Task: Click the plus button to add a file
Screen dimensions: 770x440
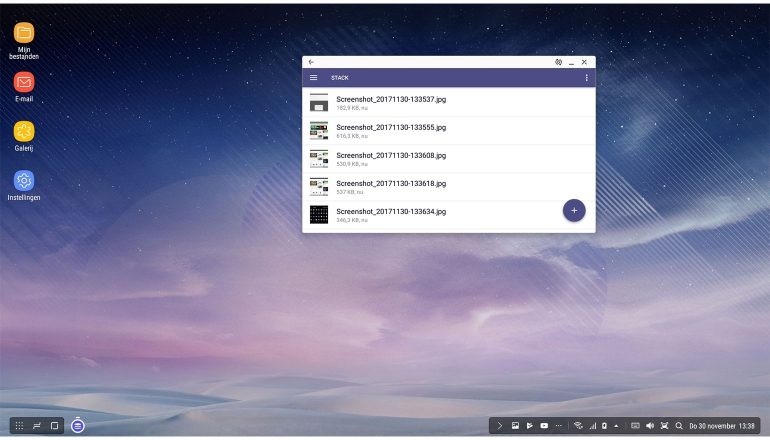Action: (574, 211)
